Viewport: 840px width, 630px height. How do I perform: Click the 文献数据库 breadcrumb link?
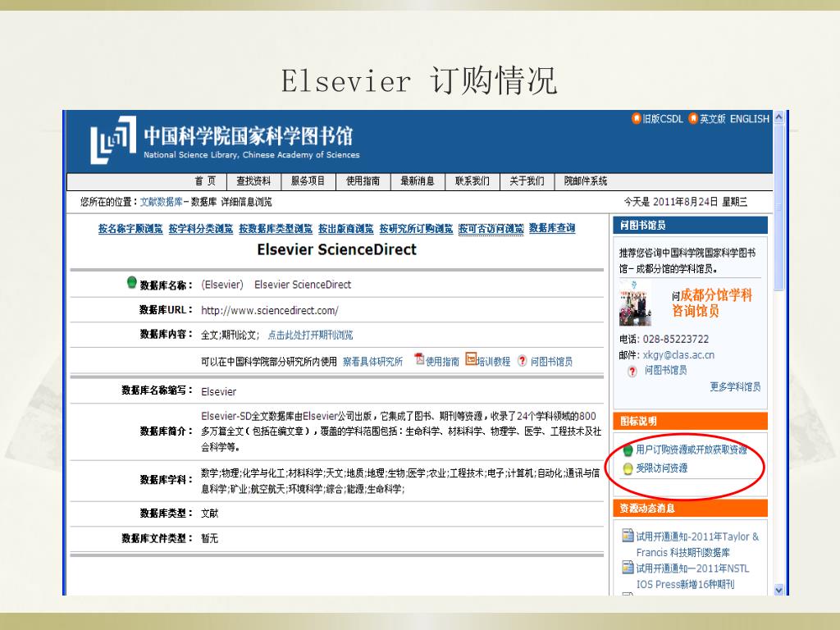[162, 202]
